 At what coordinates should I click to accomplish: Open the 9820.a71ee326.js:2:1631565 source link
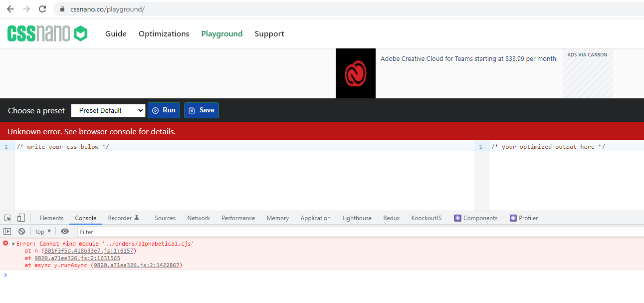(77, 258)
